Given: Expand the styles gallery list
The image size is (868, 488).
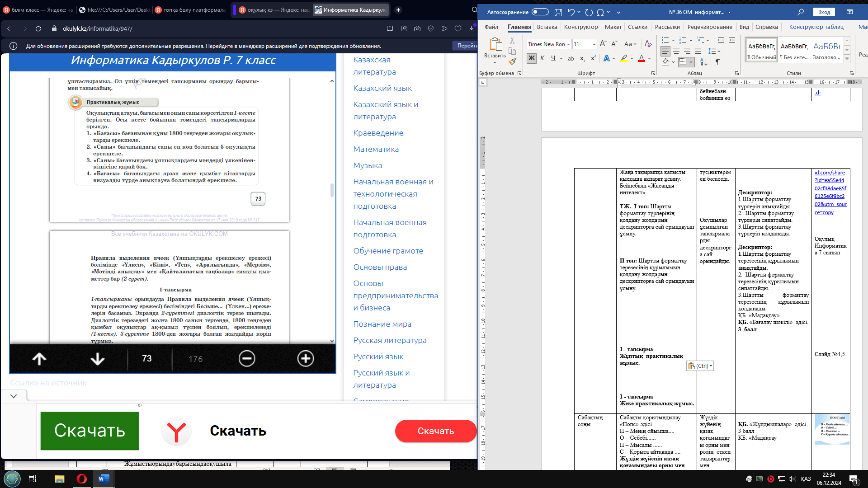Looking at the screenshot, I should pos(847,59).
